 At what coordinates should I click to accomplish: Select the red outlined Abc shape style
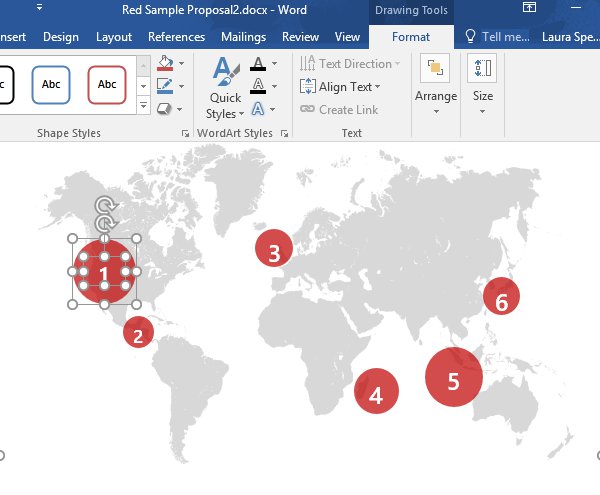(x=107, y=85)
